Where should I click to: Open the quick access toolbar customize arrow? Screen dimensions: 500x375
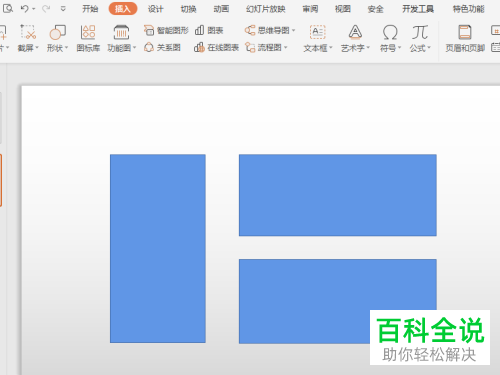(x=63, y=9)
